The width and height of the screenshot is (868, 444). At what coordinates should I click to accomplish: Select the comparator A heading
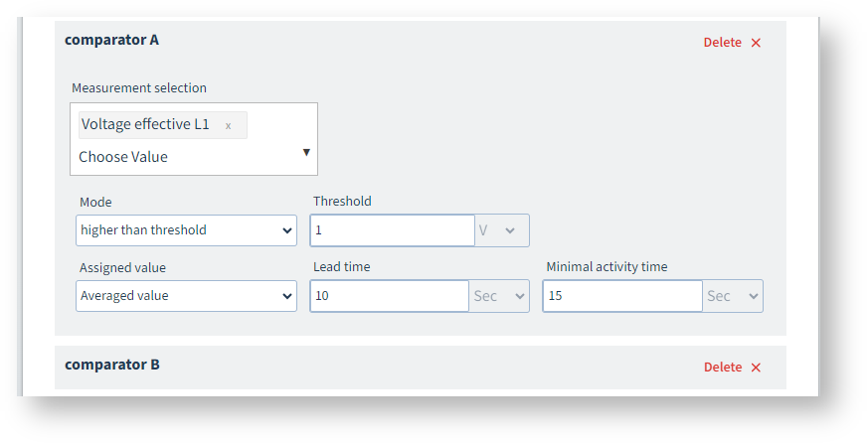tap(111, 40)
